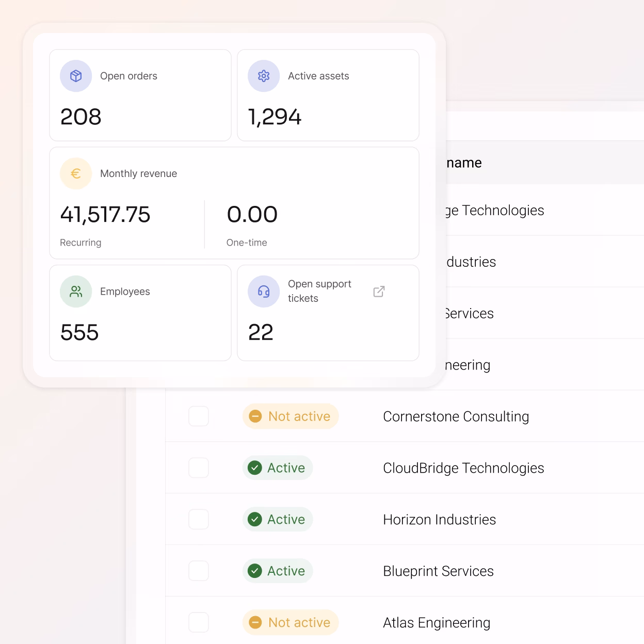Viewport: 644px width, 644px height.
Task: Click Active badge for Blueprint Services
Action: pyautogui.click(x=278, y=571)
